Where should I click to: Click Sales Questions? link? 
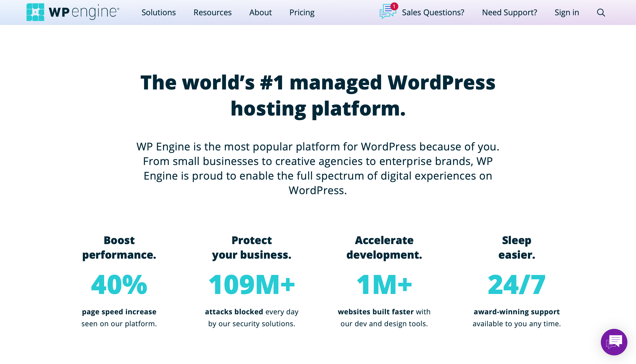[x=433, y=13]
